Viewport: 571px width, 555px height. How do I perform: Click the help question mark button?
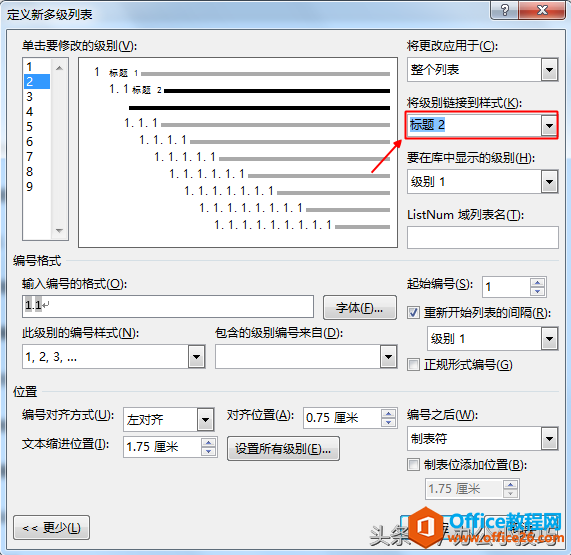(504, 9)
